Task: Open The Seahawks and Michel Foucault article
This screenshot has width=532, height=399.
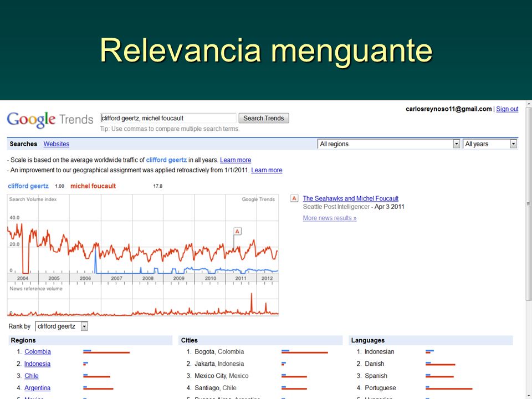Action: 350,198
